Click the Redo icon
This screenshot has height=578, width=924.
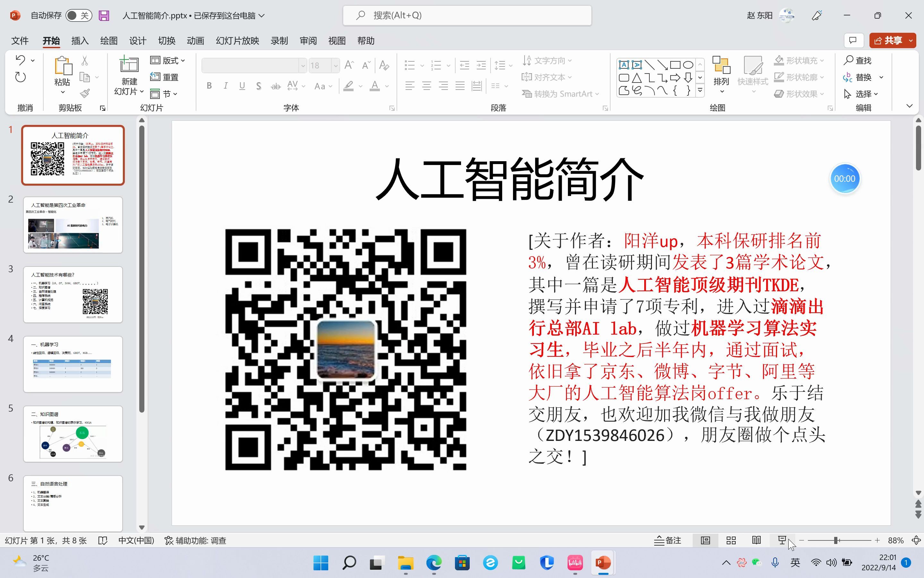point(21,77)
